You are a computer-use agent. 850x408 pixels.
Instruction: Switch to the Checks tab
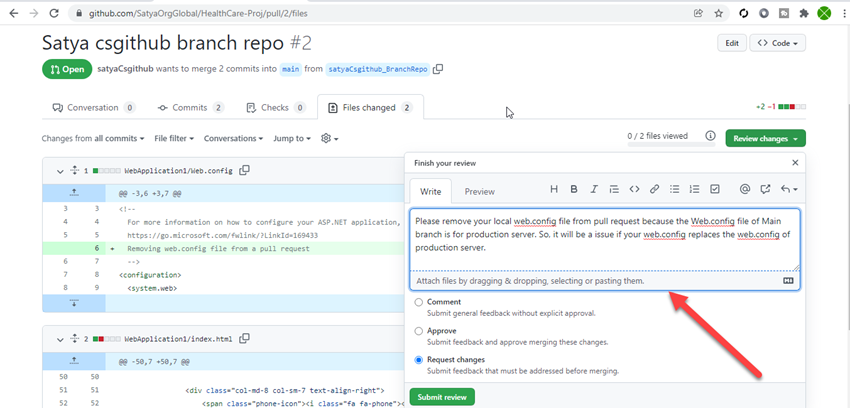tap(276, 108)
